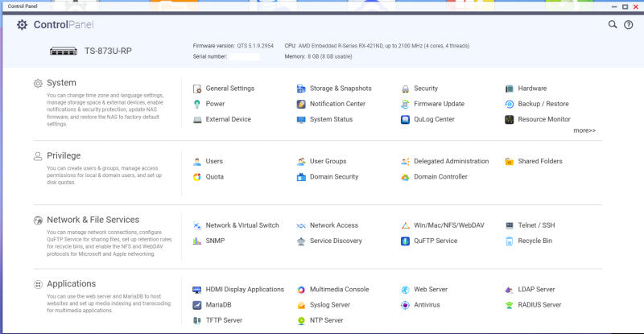Open Domain Security
644x334 pixels.
coord(328,176)
